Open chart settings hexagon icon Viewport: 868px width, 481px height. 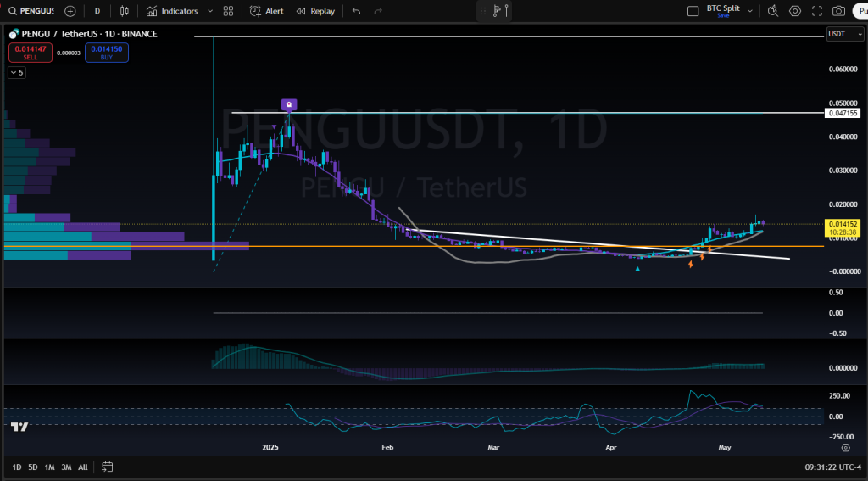(x=795, y=11)
